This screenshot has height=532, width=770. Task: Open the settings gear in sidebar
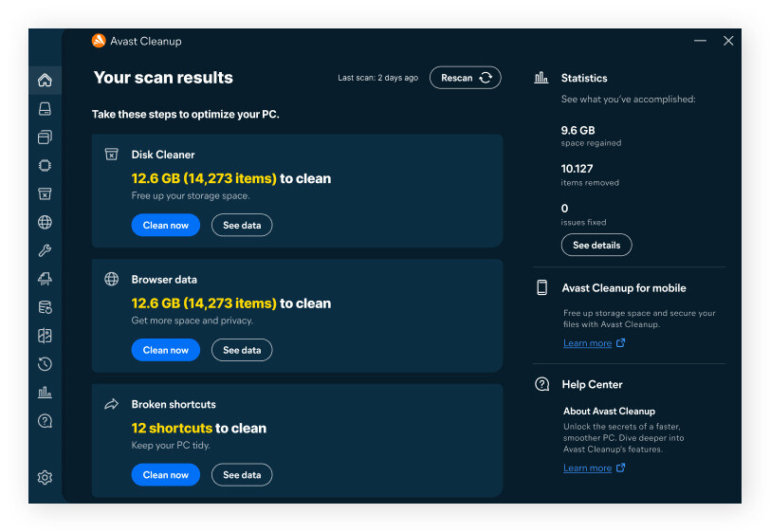click(x=45, y=478)
